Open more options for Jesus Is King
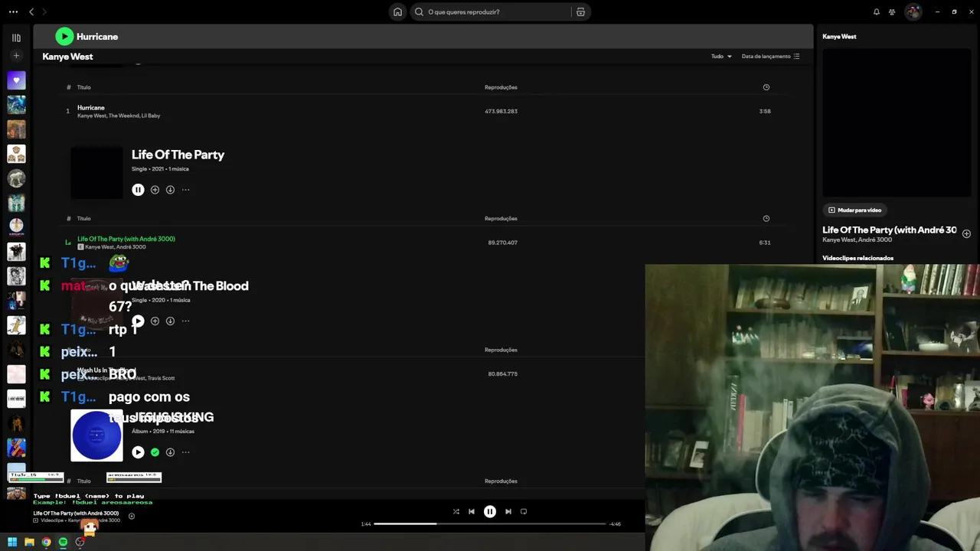 (185, 452)
